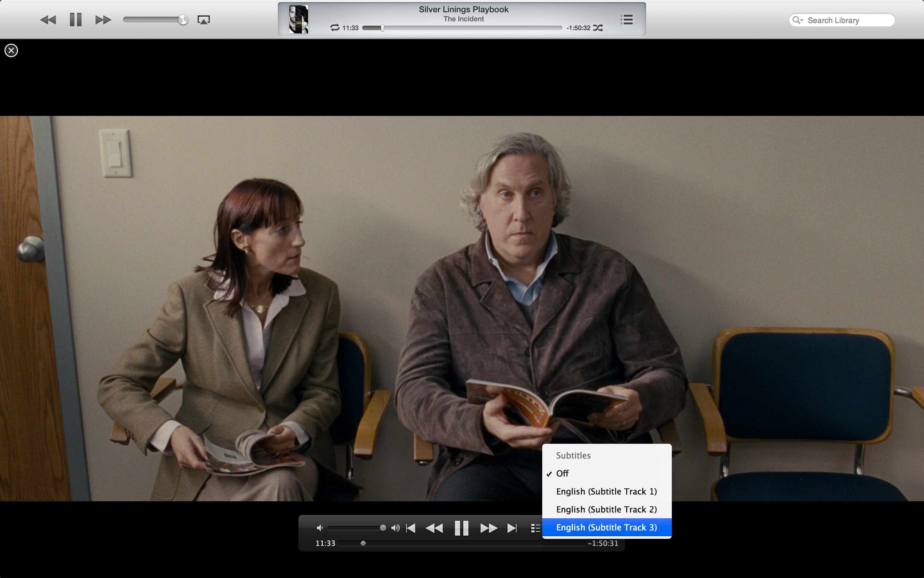Close the video with X button
The width and height of the screenshot is (924, 578).
[11, 50]
